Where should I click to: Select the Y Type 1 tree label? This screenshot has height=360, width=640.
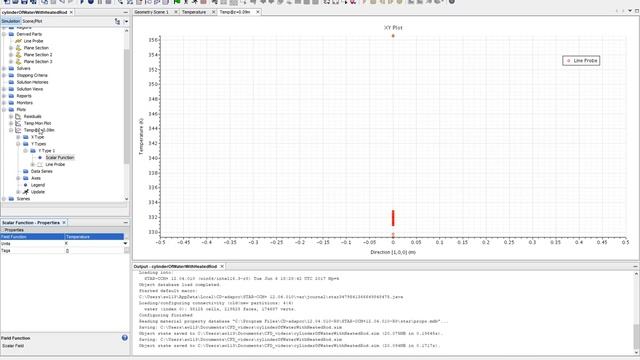[47, 151]
